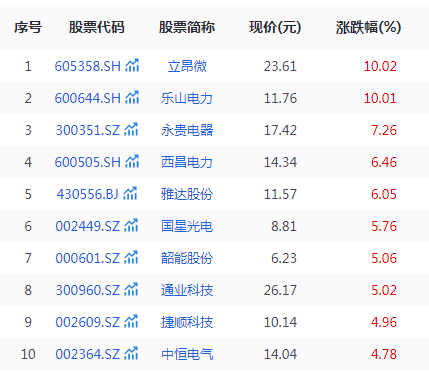Image resolution: width=429 pixels, height=374 pixels.
Task: Open chart icon beside 000601.SZ
Action: tap(131, 257)
